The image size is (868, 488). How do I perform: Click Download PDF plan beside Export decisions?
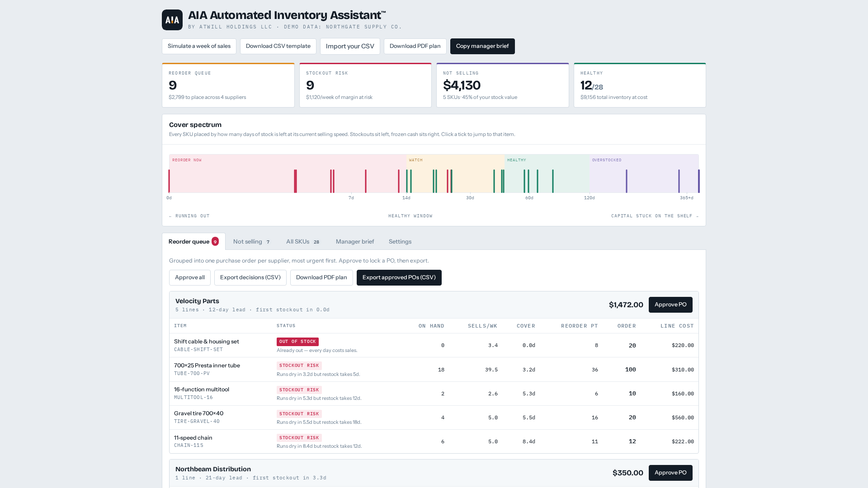point(321,277)
